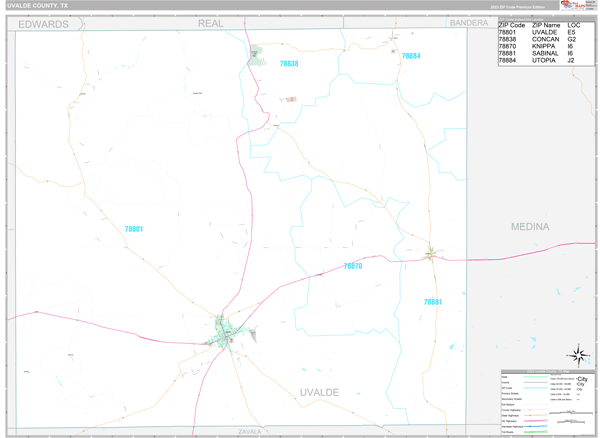The height and width of the screenshot is (438, 600).
Task: Click the Uvalde city cluster on map
Action: click(x=225, y=332)
